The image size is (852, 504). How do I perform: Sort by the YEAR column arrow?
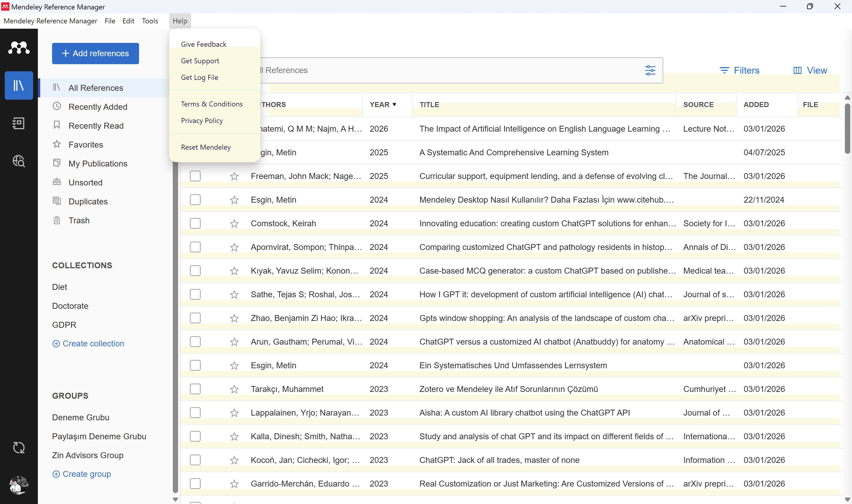394,105
